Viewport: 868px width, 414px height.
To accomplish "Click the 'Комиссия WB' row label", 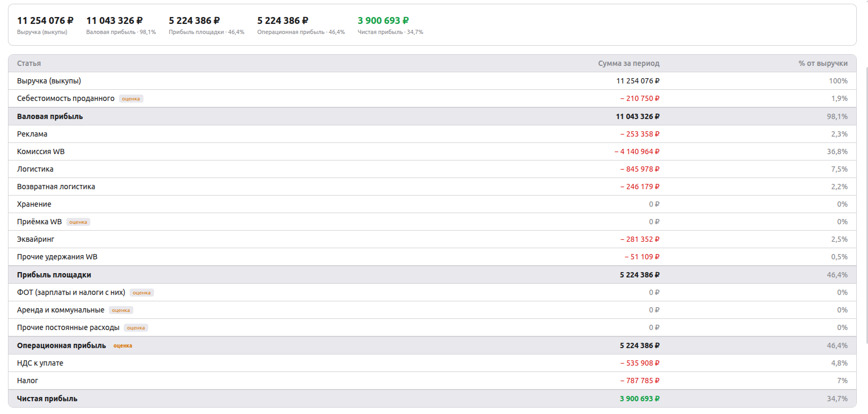I will (41, 151).
